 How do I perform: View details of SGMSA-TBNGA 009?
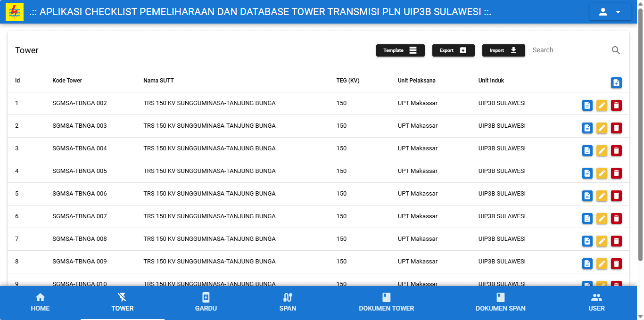(587, 263)
